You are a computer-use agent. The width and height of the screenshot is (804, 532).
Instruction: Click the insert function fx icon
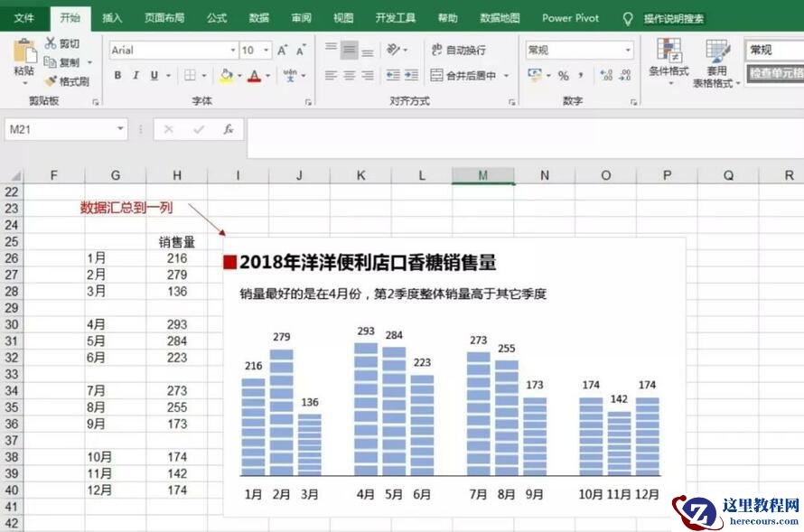229,130
